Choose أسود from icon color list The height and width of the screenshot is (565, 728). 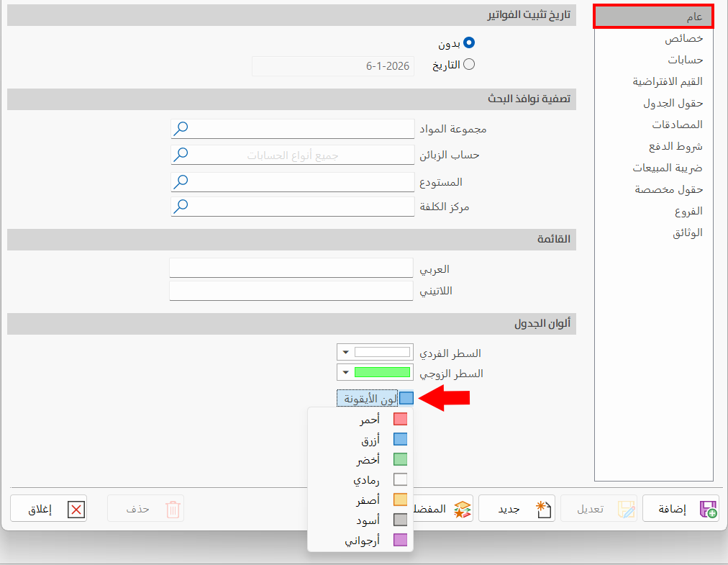coord(360,520)
